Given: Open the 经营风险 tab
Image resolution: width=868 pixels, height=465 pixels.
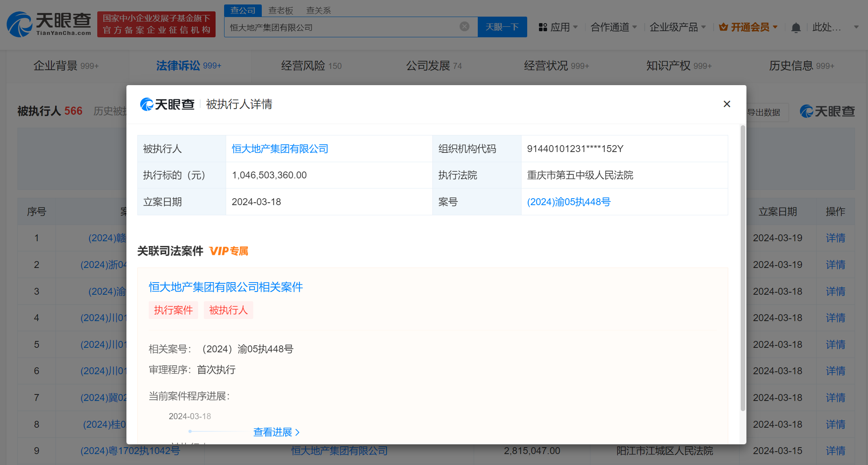Looking at the screenshot, I should [311, 66].
